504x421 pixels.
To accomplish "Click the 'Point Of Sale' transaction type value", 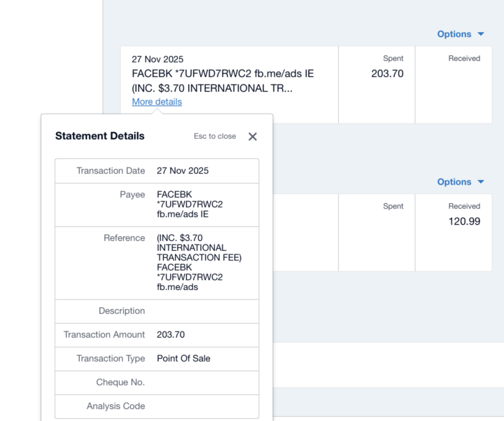I will (x=183, y=359).
